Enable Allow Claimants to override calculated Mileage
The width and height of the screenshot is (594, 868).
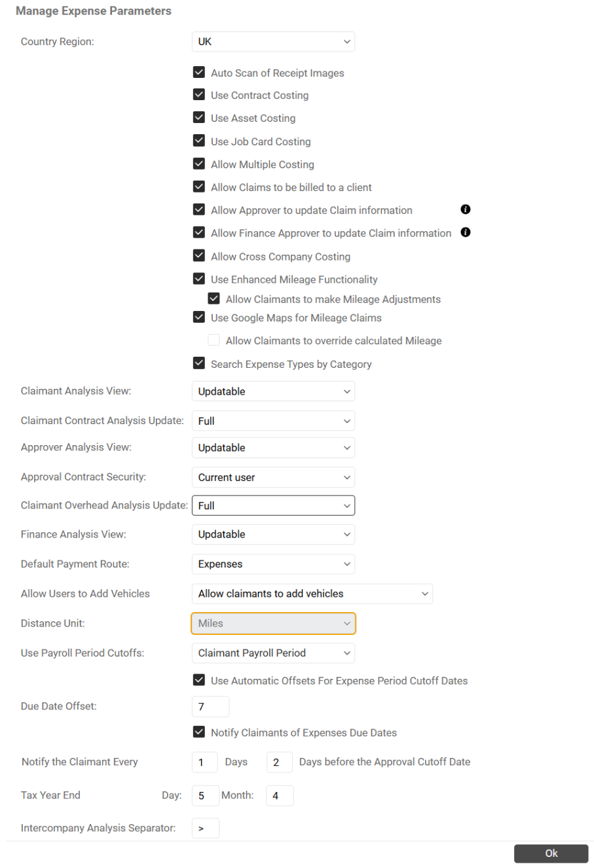click(213, 340)
